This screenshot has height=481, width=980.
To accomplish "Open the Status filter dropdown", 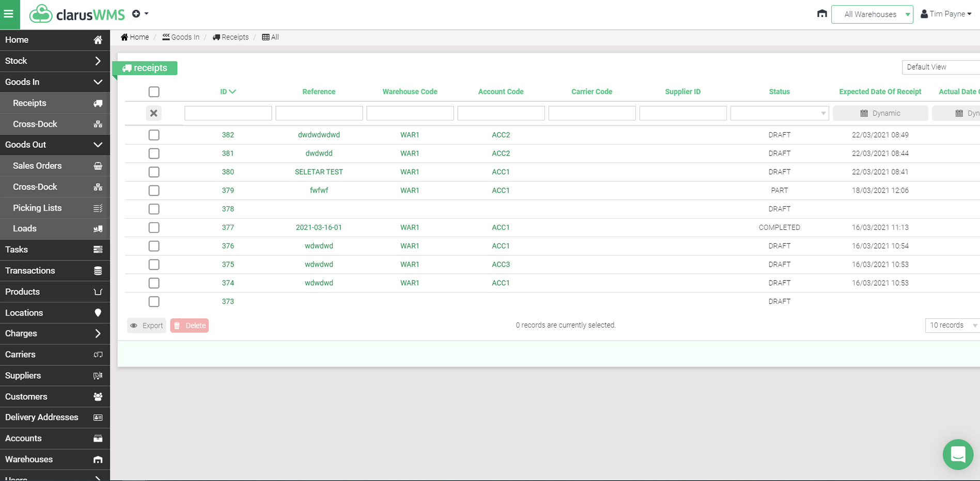I will point(779,113).
